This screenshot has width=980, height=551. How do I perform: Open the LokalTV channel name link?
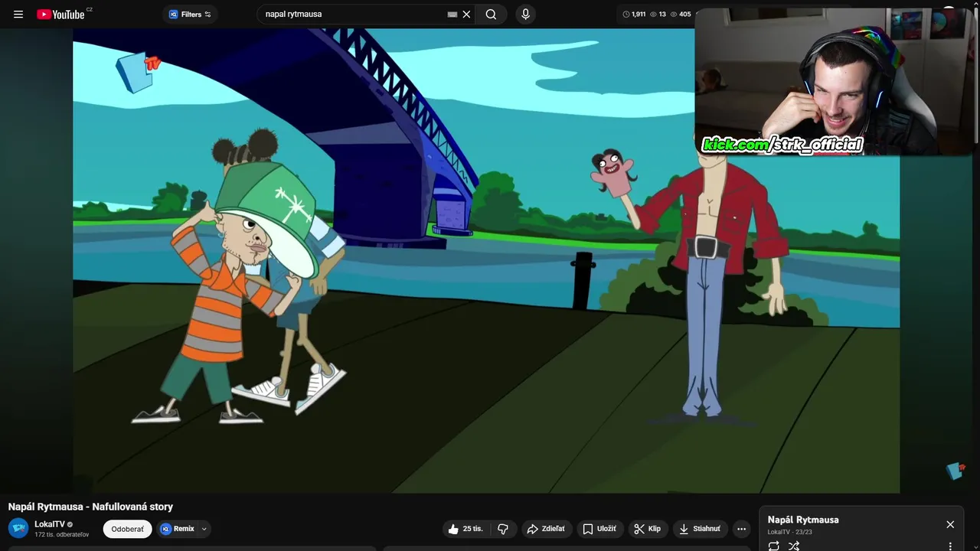click(x=50, y=524)
